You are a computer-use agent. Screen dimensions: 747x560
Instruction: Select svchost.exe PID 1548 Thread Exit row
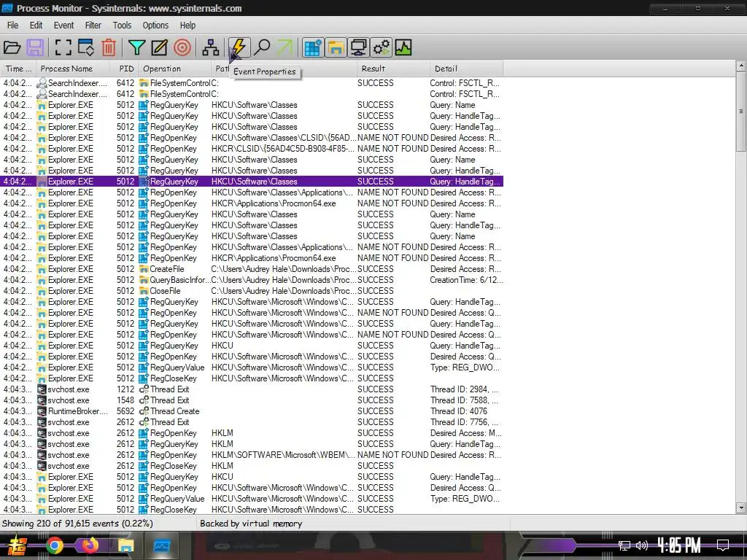(252, 400)
